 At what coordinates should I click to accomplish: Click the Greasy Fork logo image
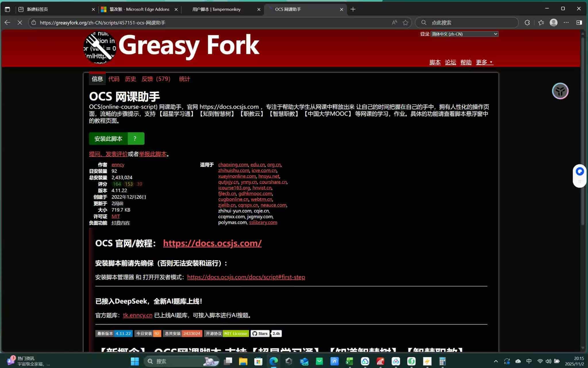point(100,47)
